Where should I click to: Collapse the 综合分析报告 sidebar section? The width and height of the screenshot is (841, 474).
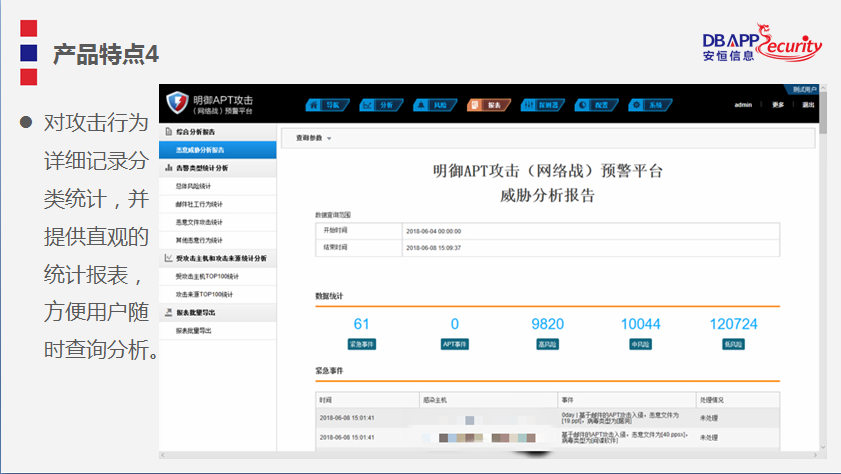218,132
